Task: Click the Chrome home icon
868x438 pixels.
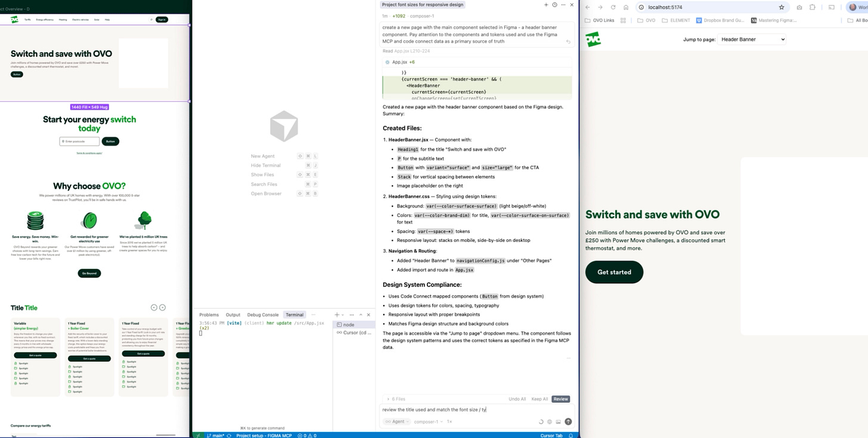Action: pos(626,7)
